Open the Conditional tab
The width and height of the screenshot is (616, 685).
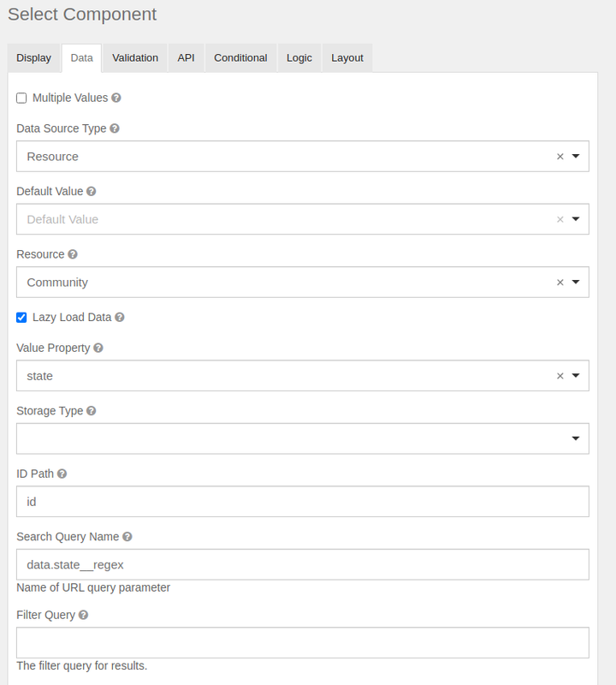click(x=240, y=58)
